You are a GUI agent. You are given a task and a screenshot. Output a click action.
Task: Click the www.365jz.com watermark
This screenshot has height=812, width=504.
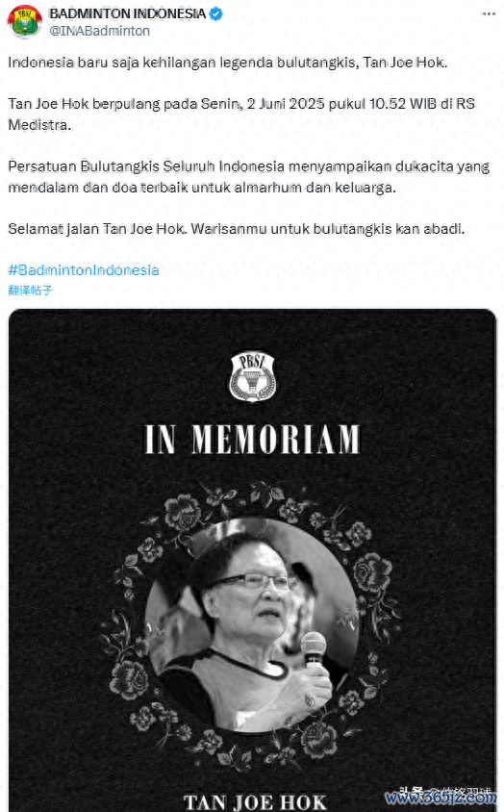pos(440,798)
